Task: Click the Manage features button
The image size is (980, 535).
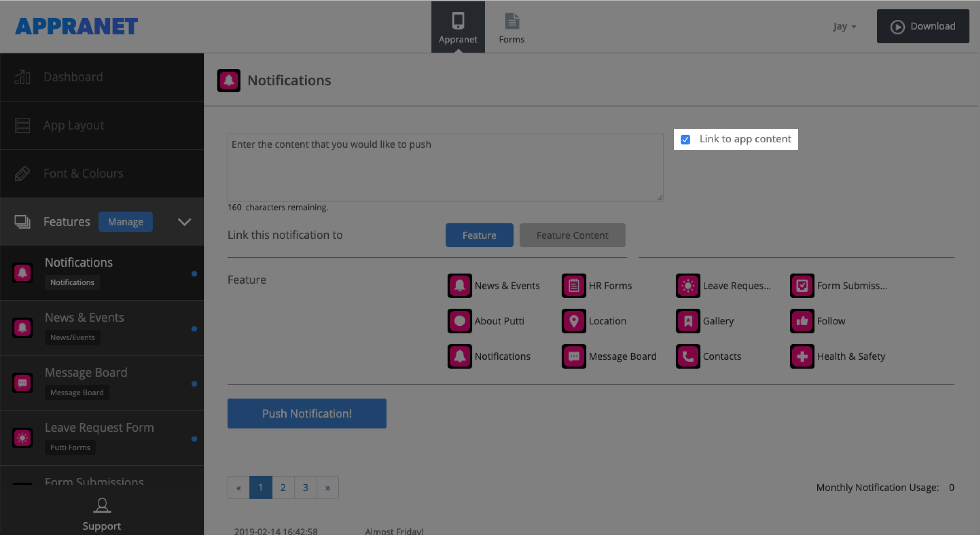Action: click(x=125, y=222)
